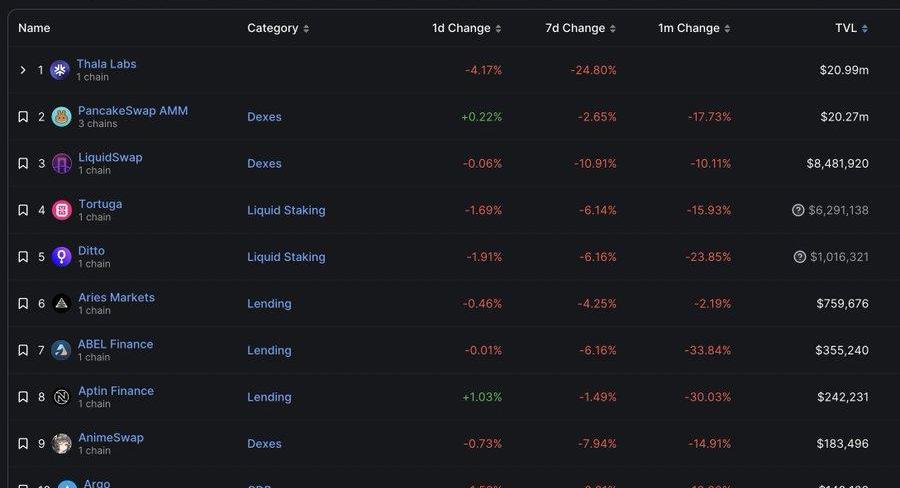The image size is (900, 488).
Task: Sort by 7d Change column
Action: (580, 28)
